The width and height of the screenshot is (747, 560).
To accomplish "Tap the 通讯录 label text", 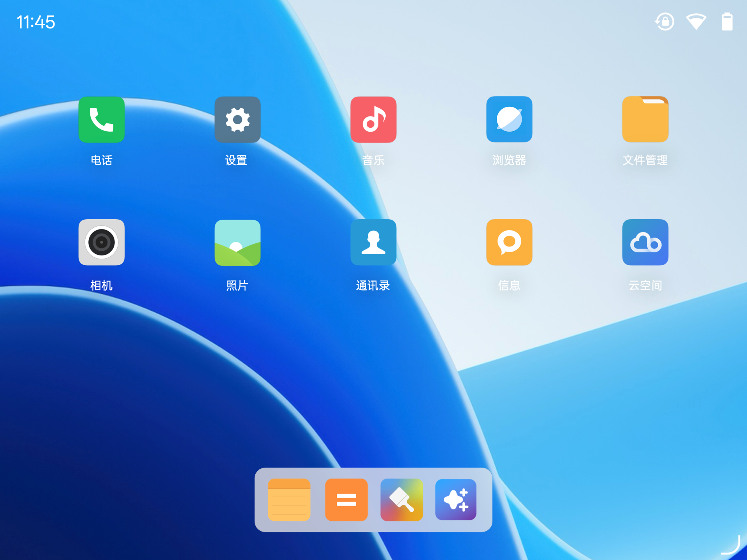I will (373, 285).
